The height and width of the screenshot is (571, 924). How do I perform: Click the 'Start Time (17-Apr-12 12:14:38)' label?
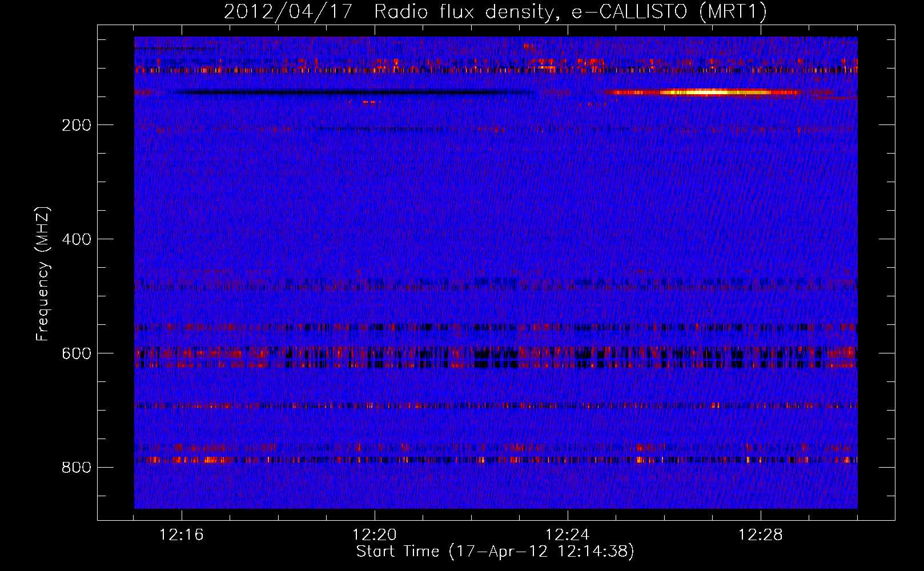[495, 552]
